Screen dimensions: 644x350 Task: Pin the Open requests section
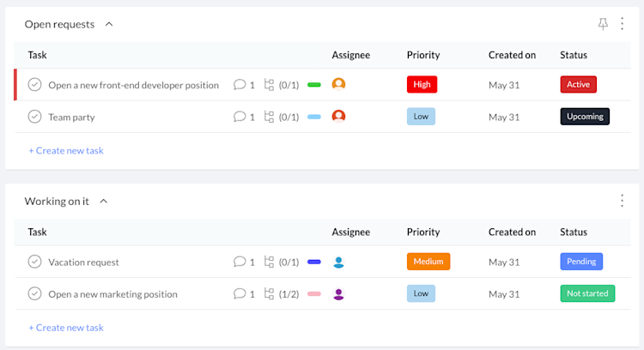pyautogui.click(x=603, y=24)
